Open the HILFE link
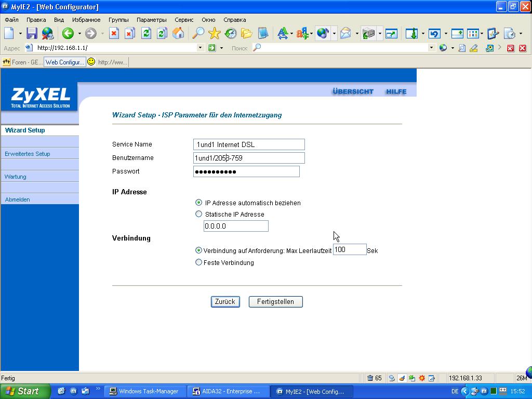This screenshot has height=399, width=532. point(396,91)
